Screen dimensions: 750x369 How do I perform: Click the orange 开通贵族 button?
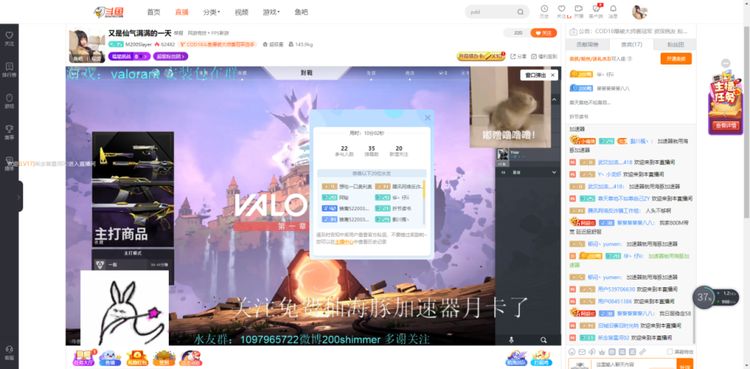point(676,58)
